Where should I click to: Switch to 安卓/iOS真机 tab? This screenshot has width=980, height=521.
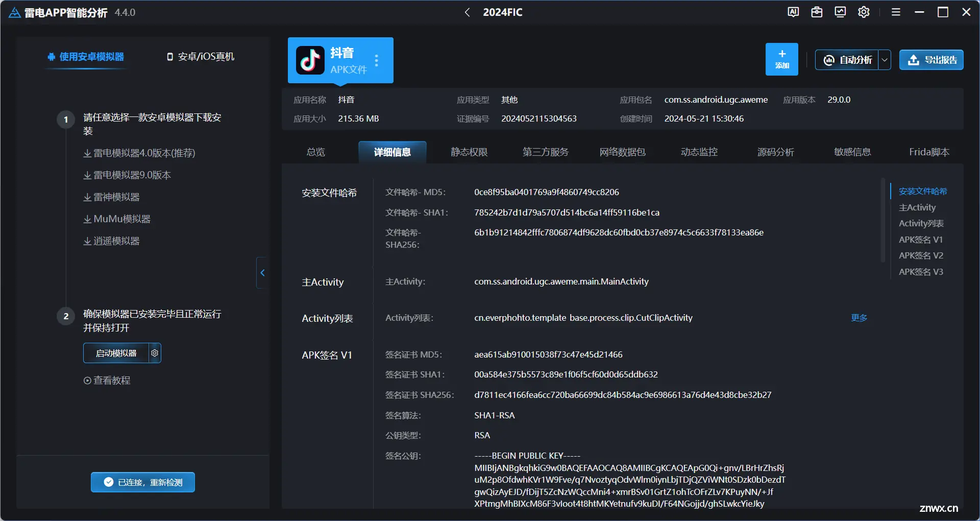(201, 57)
